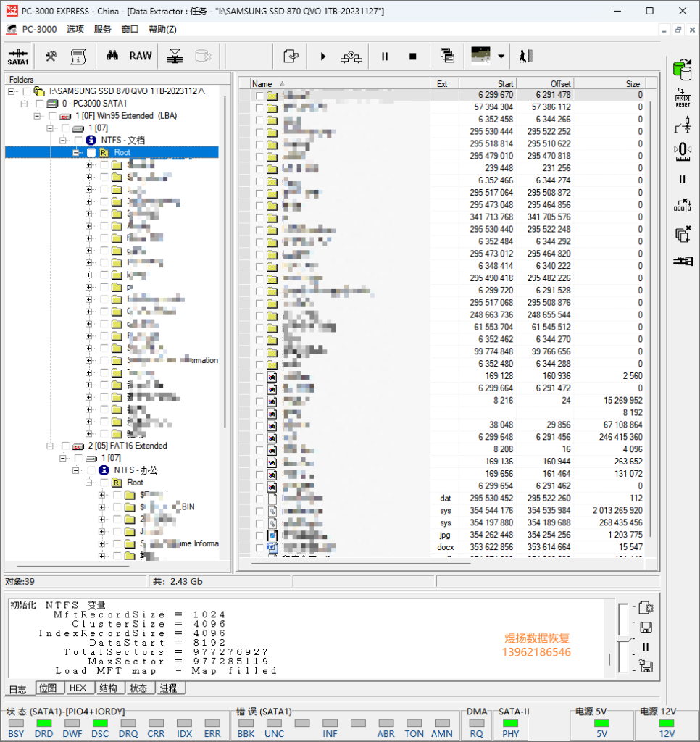Image resolution: width=700 pixels, height=742 pixels.
Task: Tick checkbox for Win95 Extended (LBA) partition
Action: (52, 116)
